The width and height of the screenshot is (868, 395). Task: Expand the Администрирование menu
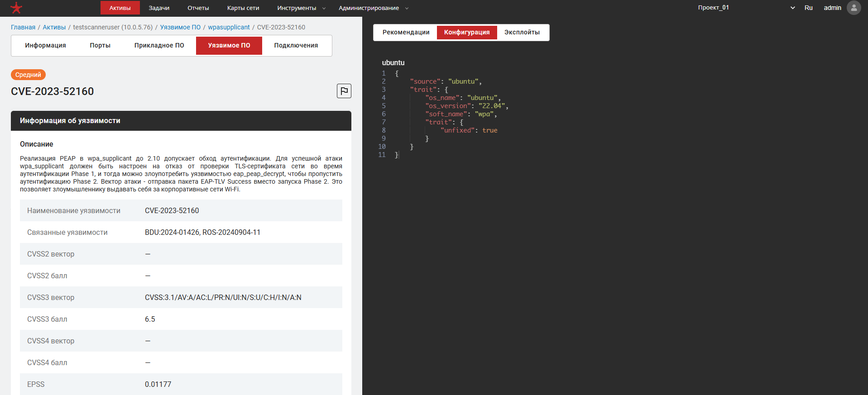(374, 8)
